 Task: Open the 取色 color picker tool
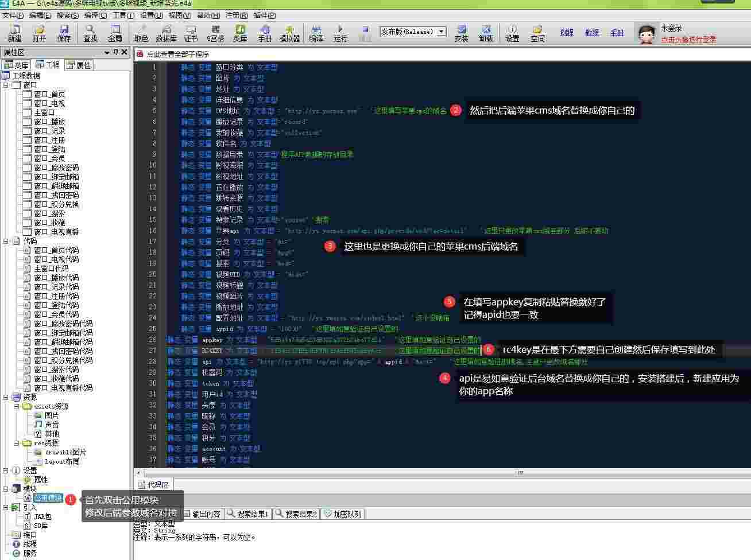[x=141, y=33]
